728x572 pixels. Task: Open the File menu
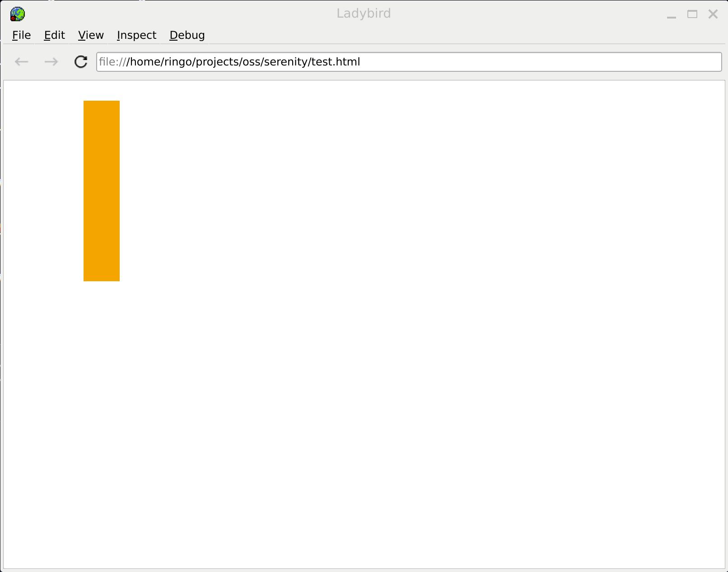point(21,35)
